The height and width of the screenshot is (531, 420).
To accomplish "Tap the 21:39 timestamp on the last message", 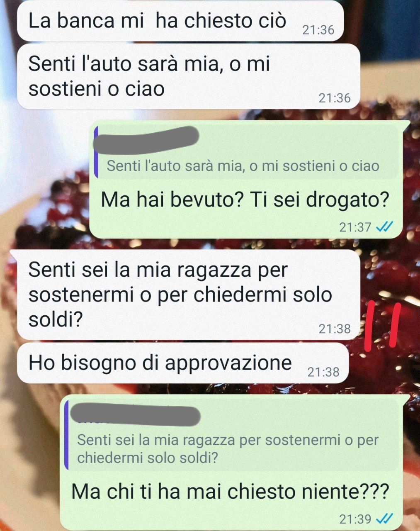I will pos(355,519).
